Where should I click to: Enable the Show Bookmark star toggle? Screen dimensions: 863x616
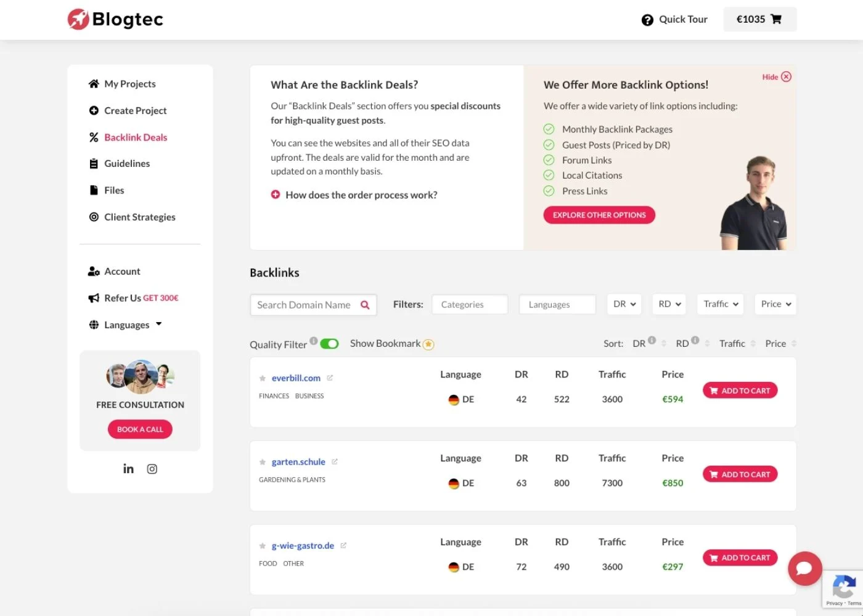tap(428, 344)
